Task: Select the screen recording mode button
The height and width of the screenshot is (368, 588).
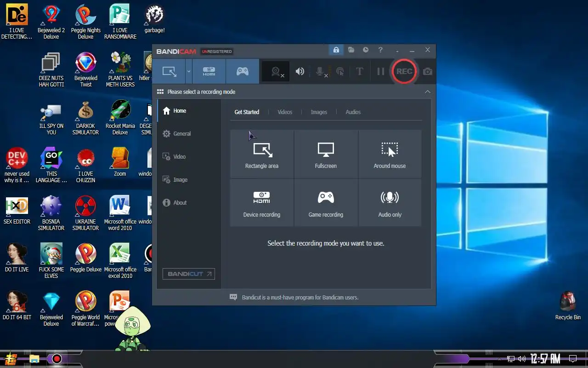Action: (x=169, y=71)
